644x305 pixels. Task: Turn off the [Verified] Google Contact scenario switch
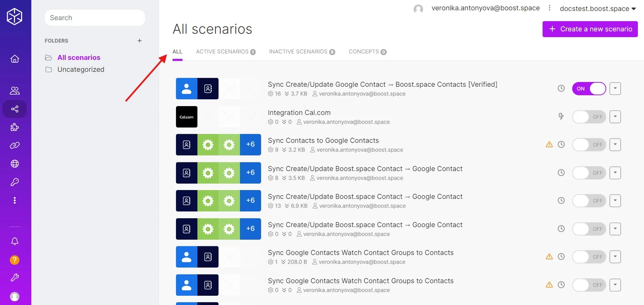[589, 89]
